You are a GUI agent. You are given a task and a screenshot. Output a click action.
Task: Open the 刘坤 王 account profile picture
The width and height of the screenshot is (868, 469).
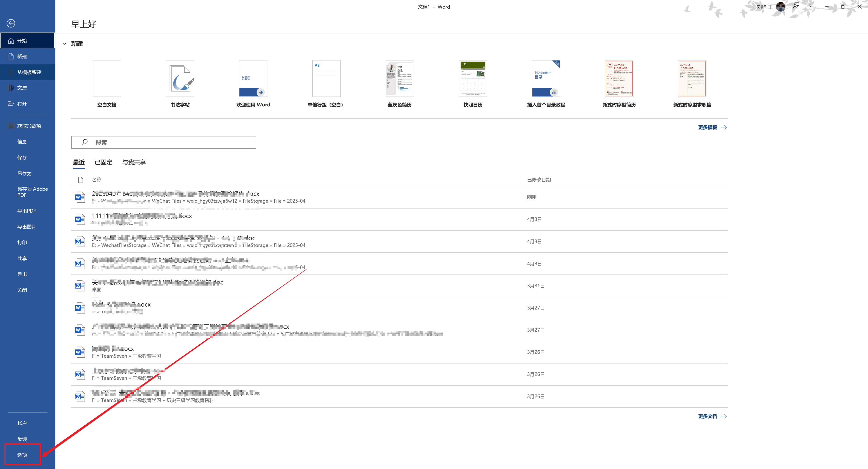(x=780, y=7)
